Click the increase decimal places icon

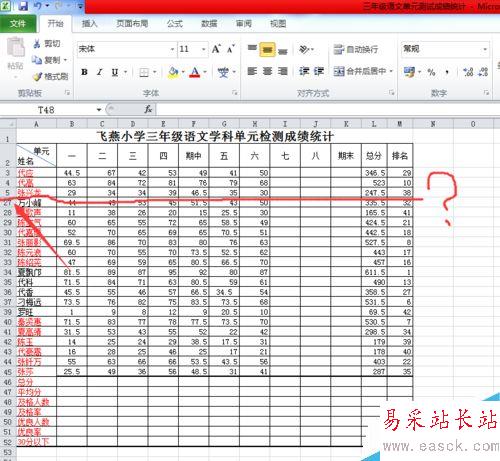click(x=468, y=72)
